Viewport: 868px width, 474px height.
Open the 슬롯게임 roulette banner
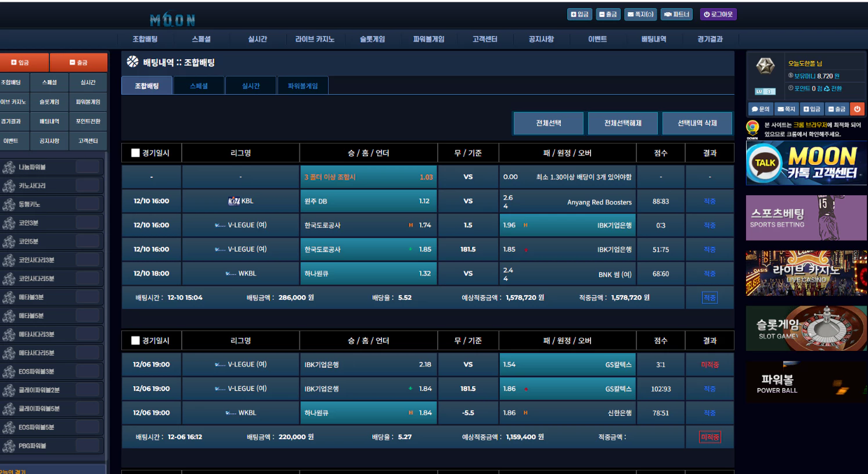(806, 328)
